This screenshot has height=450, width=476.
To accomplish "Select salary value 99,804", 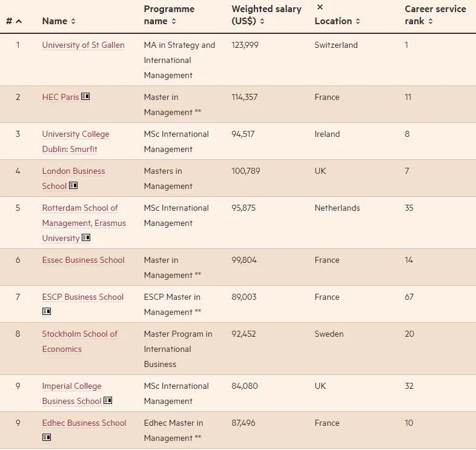I will pos(244,260).
